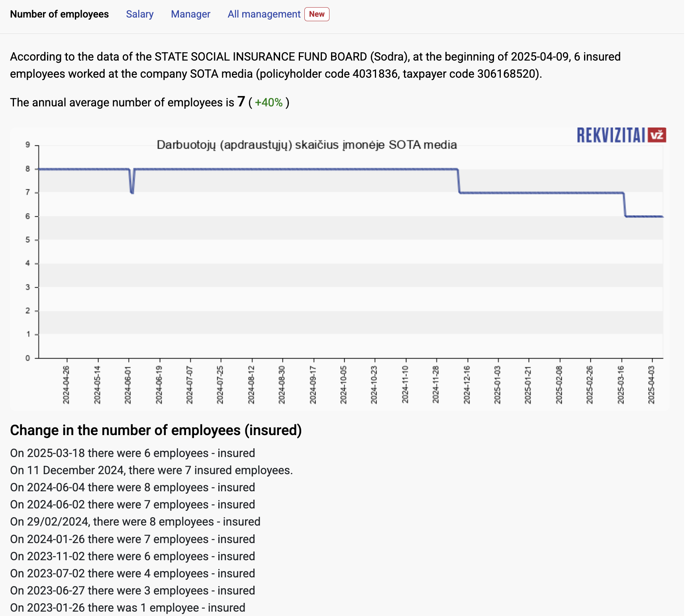Click the dip in the line near 2024-06-01
This screenshot has width=698, height=616.
pos(132,187)
